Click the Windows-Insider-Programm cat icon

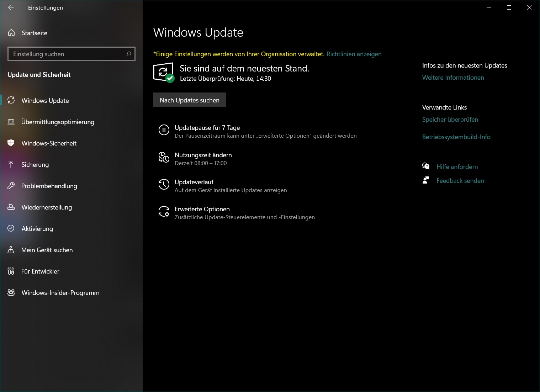tap(11, 292)
